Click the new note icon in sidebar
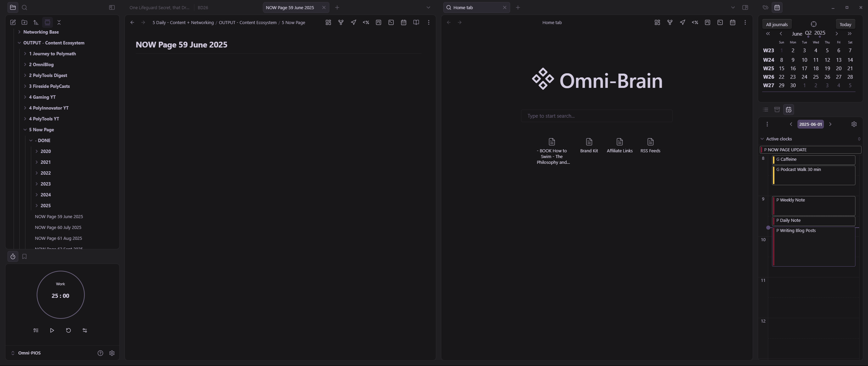 coord(13,22)
